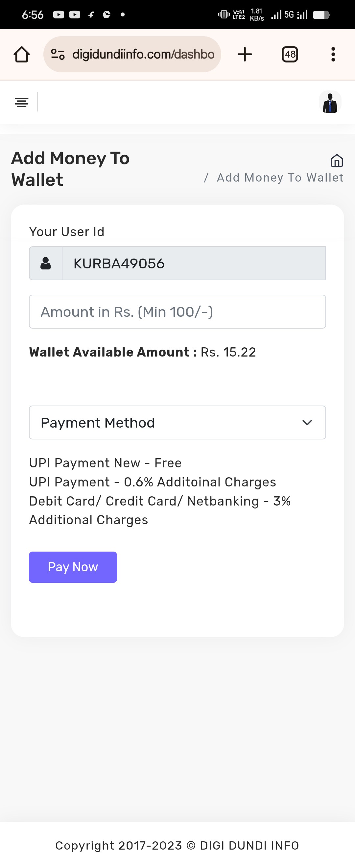Open the tab switcher showing 48 tabs

tap(290, 54)
